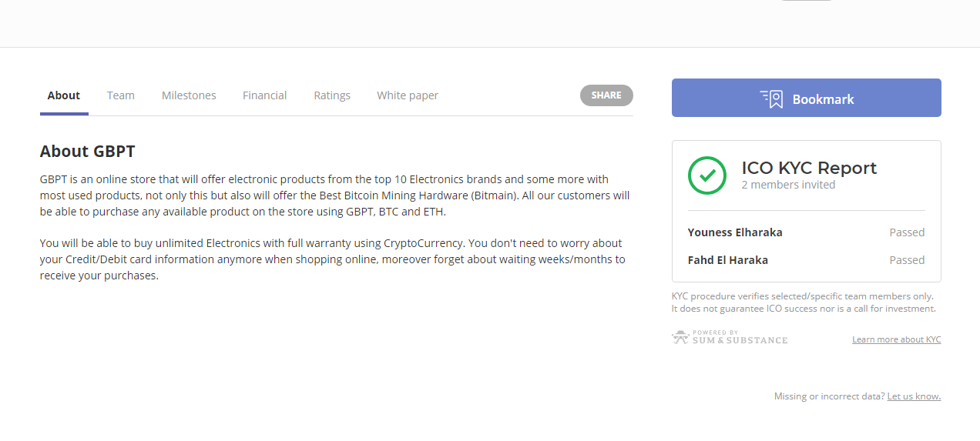Click paragraph starting 'GBPT is an online store'

[x=335, y=195]
